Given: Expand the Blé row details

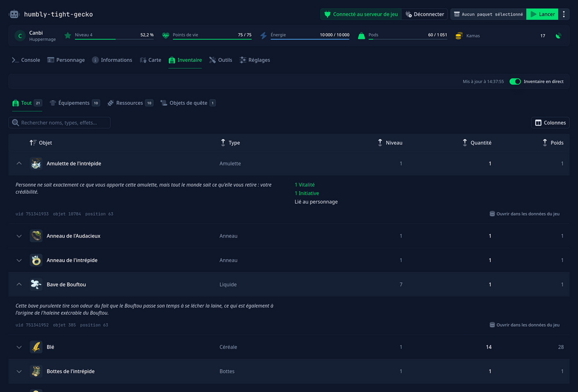Looking at the screenshot, I should (x=19, y=347).
